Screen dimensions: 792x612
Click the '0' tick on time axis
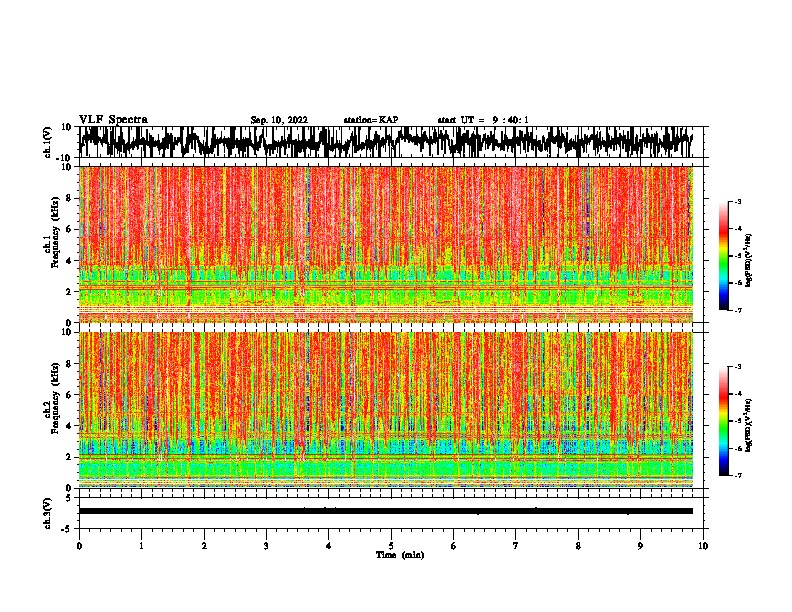tap(79, 546)
